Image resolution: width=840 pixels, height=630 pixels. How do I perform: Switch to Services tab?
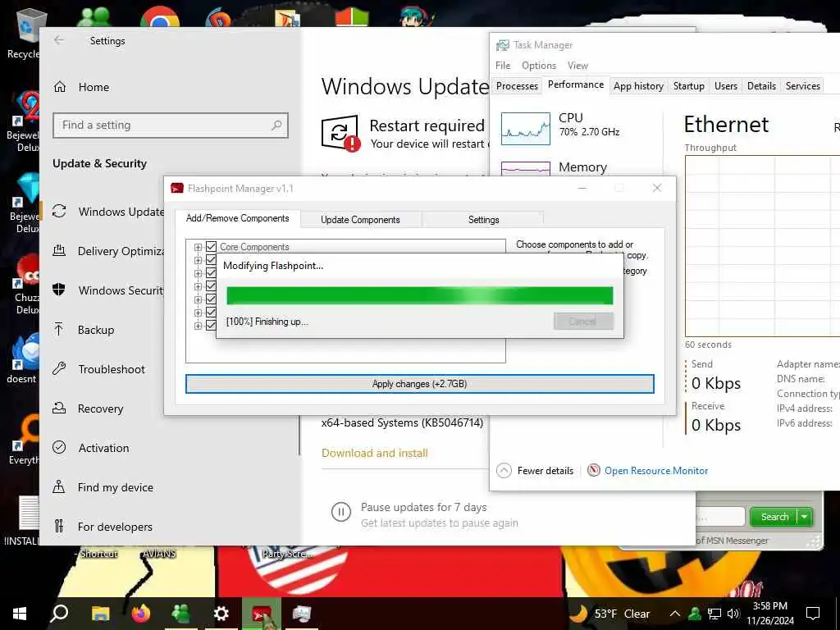pyautogui.click(x=803, y=85)
